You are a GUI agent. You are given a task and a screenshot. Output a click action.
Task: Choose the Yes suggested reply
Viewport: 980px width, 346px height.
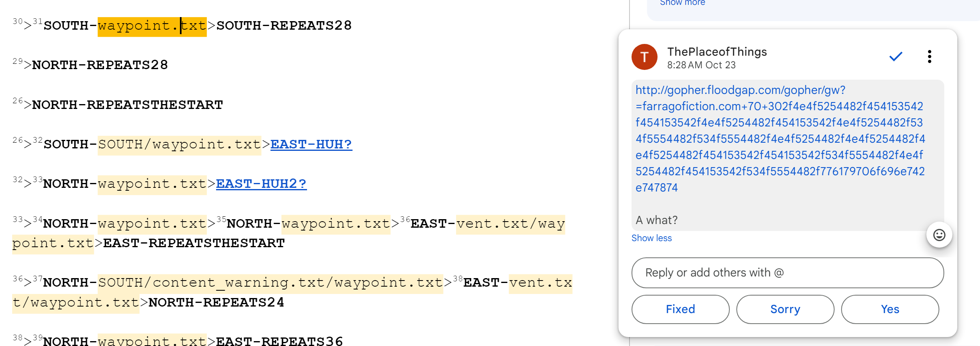[889, 309]
